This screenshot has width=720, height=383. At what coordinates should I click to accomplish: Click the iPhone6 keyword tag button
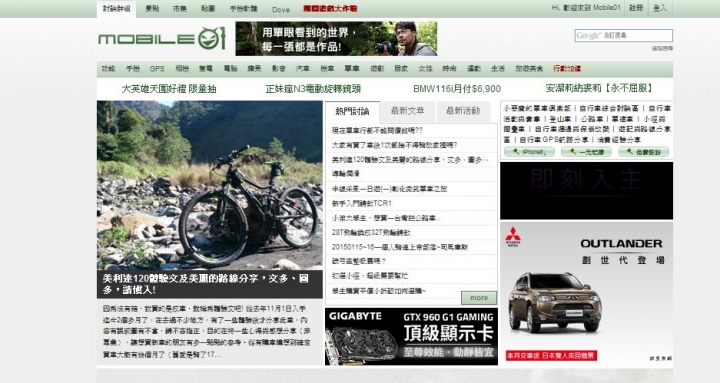click(x=529, y=152)
